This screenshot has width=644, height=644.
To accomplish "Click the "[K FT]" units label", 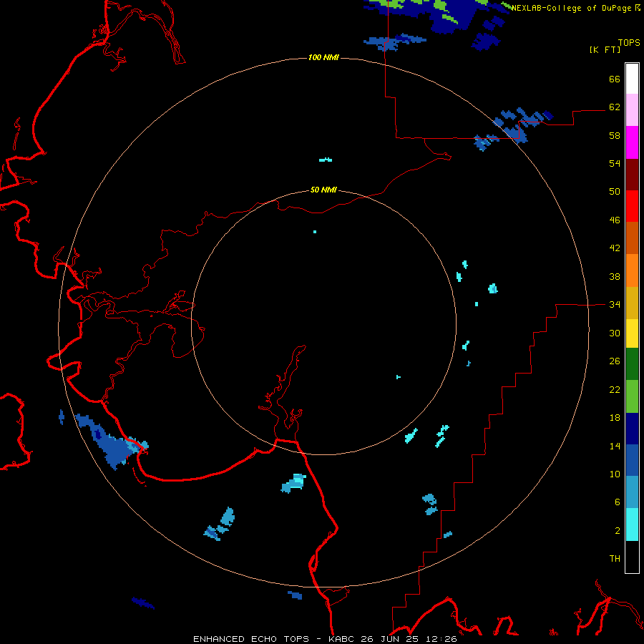I will [605, 49].
